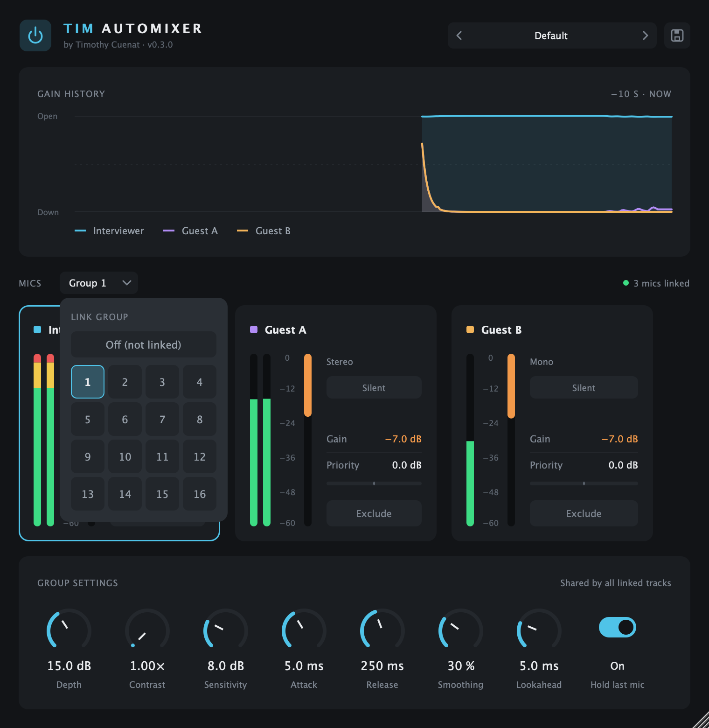Click the Guest A legend entry
Viewport: 709px width, 728px height.
[x=190, y=231]
